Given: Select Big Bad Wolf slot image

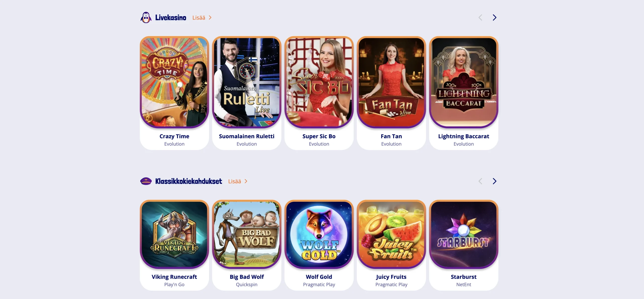Looking at the screenshot, I should (247, 234).
